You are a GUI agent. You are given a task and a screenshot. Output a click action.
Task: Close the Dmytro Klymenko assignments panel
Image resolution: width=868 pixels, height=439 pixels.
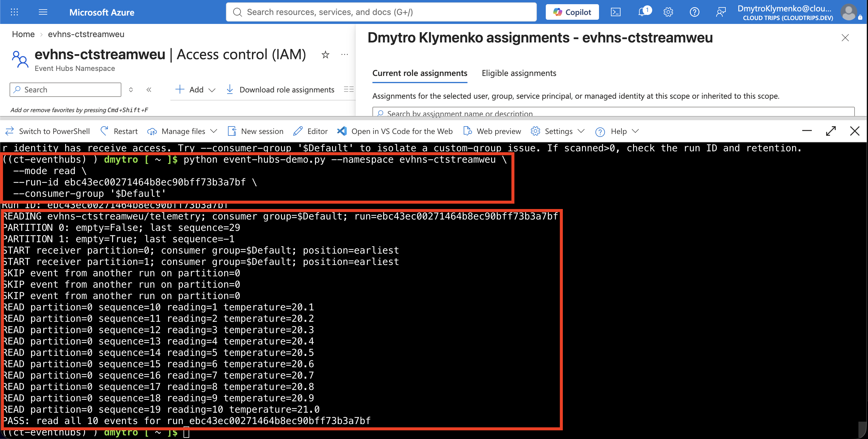[x=845, y=38]
